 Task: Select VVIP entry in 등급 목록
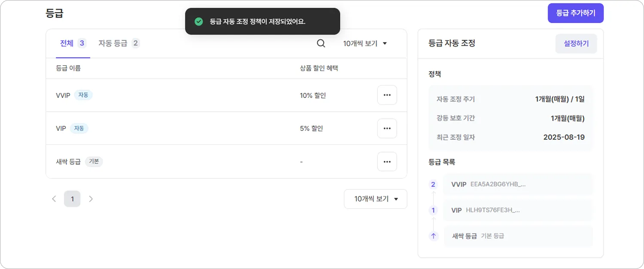click(x=517, y=184)
